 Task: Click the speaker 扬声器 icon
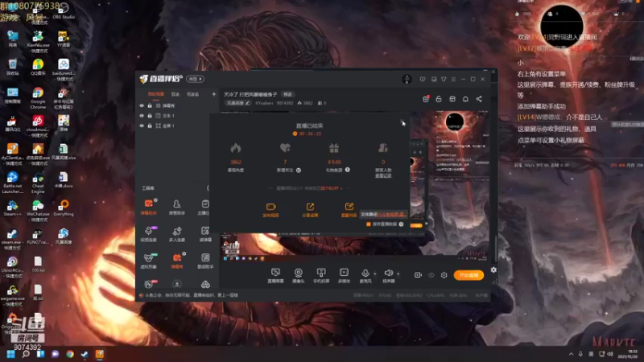coord(388,273)
